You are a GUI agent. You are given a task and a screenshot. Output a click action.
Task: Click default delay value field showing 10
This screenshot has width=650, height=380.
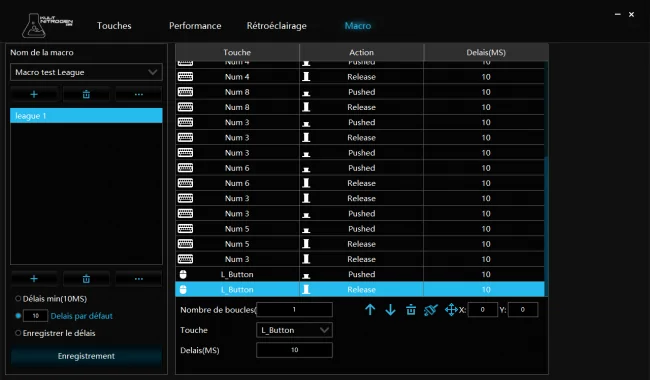pos(35,316)
